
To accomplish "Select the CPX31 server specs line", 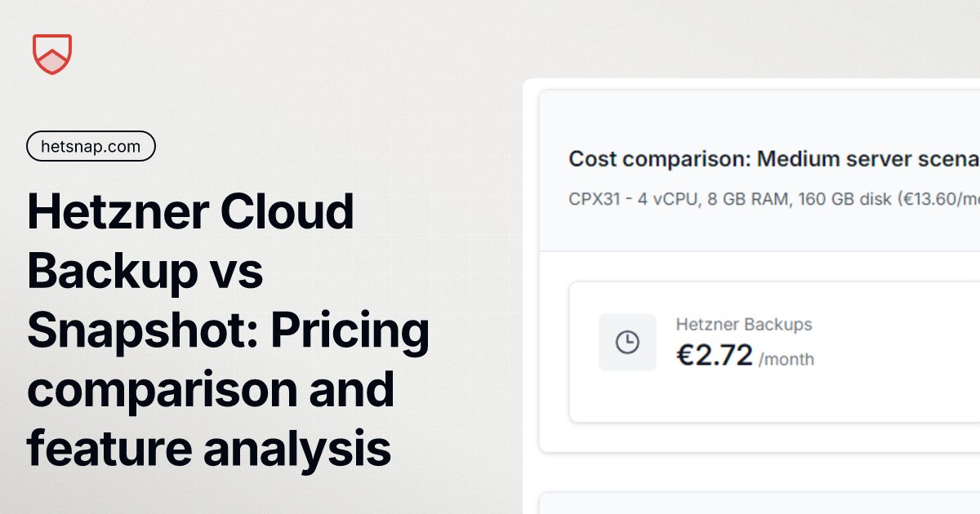I will click(774, 198).
